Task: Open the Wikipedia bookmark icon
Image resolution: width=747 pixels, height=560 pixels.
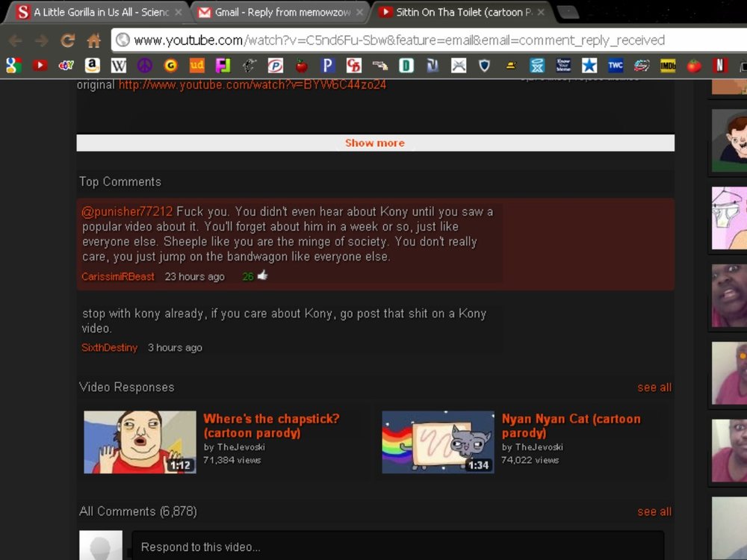Action: pos(119,65)
